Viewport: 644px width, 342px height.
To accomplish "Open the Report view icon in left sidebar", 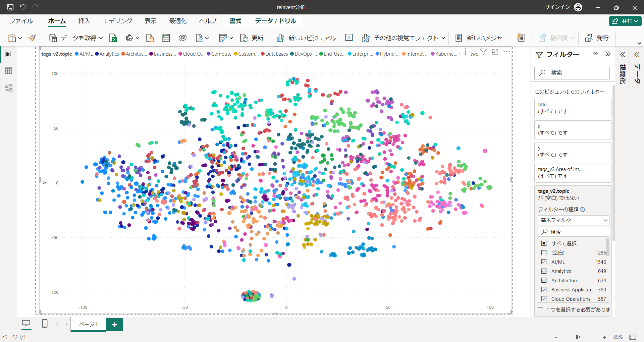I will [9, 54].
